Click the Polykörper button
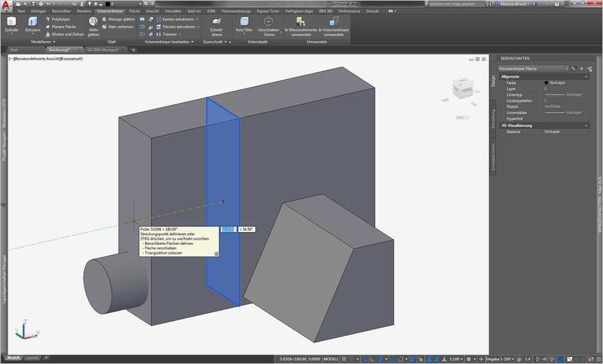The width and height of the screenshot is (603, 364). (61, 19)
